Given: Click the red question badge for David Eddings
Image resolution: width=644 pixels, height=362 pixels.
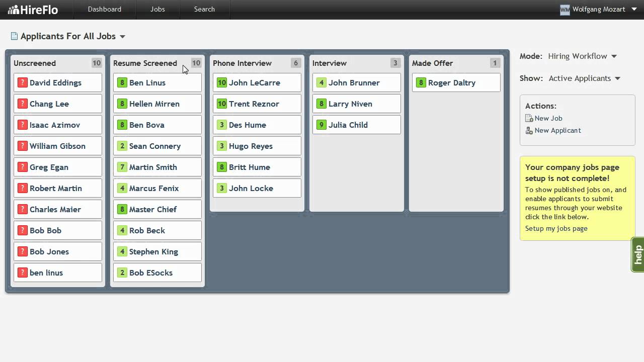Looking at the screenshot, I should pos(22,82).
